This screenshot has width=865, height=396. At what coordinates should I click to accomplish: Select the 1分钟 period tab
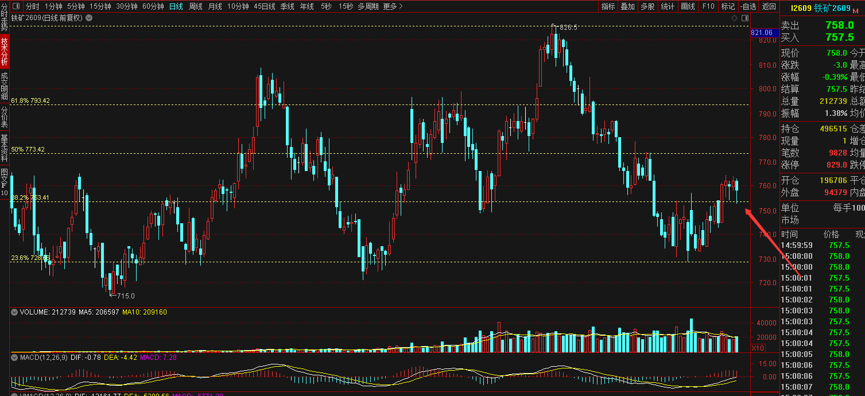pos(54,7)
